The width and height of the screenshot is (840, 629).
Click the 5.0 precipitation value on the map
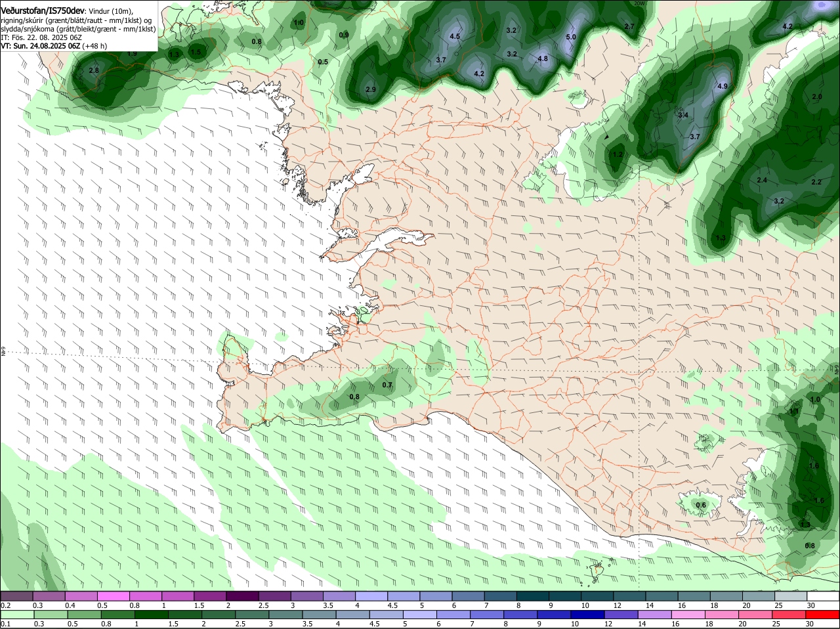pos(571,37)
